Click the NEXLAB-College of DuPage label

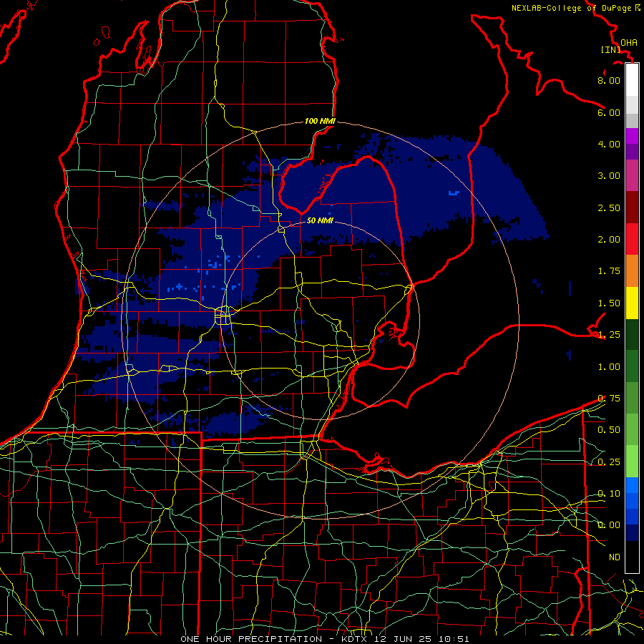point(576,8)
